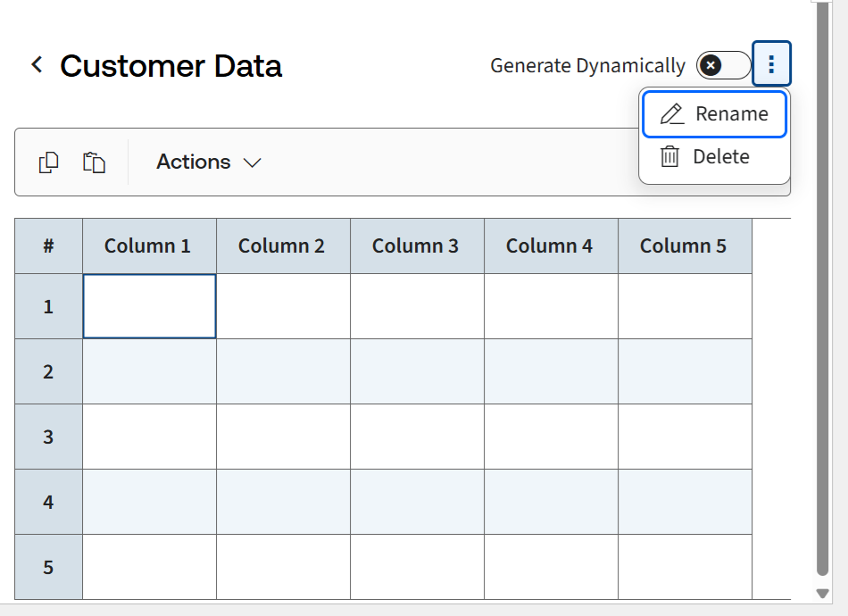This screenshot has height=616, width=848.
Task: Click the trash icon beside Delete
Action: [670, 156]
